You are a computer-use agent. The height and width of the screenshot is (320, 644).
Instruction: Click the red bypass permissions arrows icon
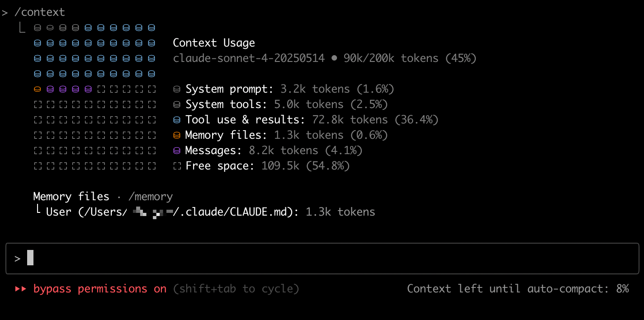point(21,288)
